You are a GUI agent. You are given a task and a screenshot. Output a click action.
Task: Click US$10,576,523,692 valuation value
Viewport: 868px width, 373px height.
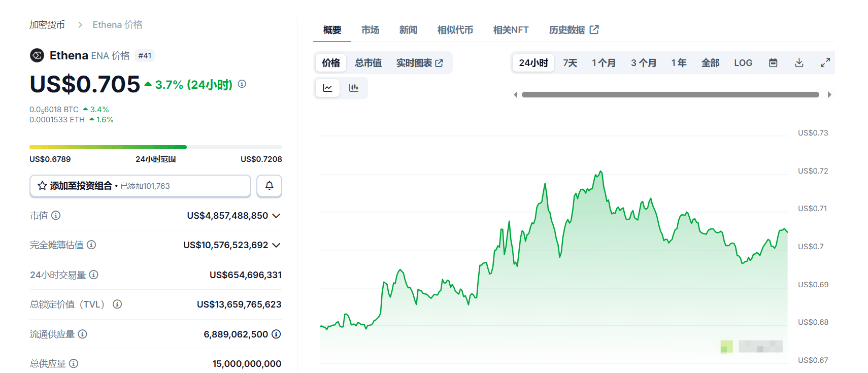click(226, 245)
